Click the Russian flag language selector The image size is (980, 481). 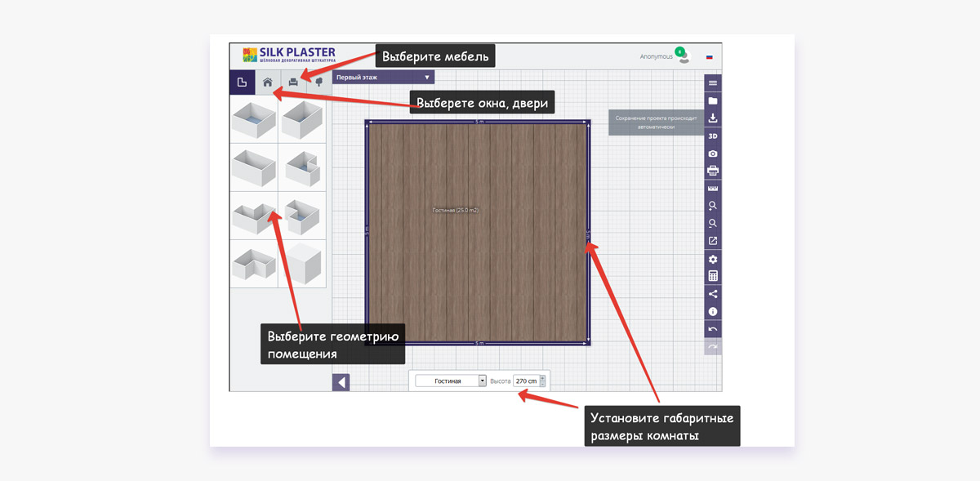(710, 57)
